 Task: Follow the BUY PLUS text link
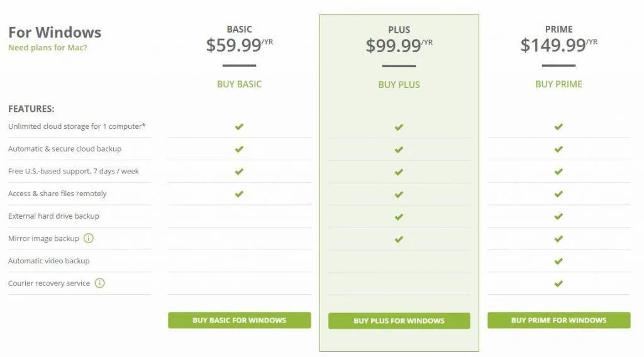click(399, 84)
